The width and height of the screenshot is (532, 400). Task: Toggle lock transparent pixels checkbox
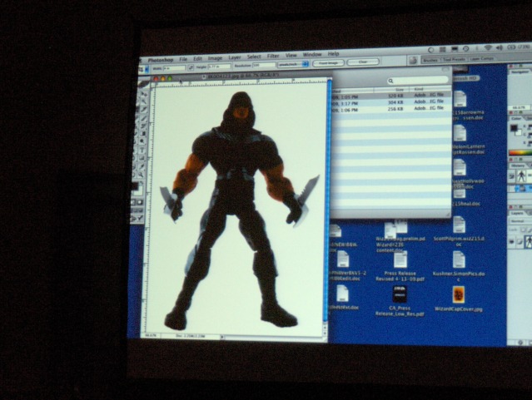(x=523, y=230)
